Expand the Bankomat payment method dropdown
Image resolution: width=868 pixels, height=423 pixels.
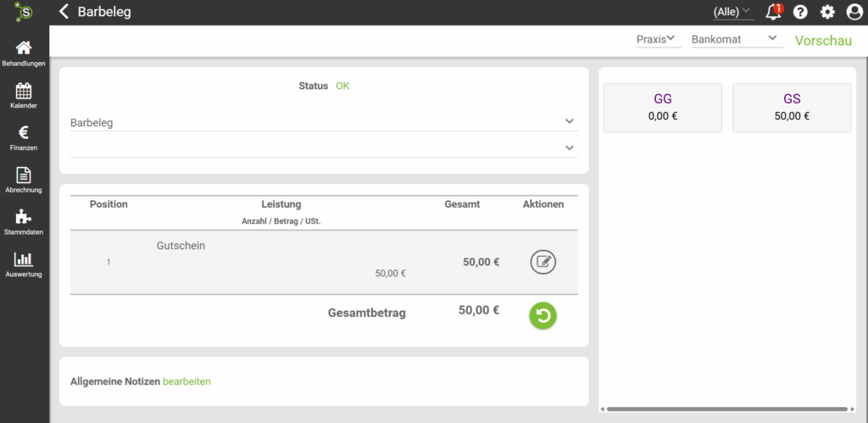735,39
